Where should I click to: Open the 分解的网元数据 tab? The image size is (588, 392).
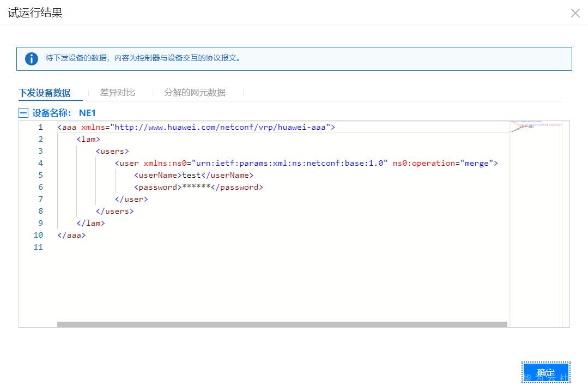[x=195, y=93]
